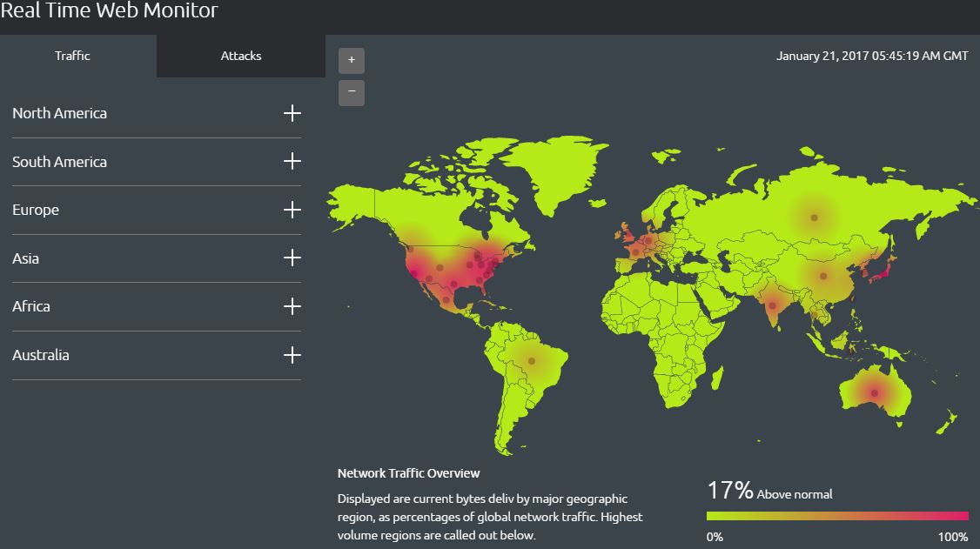Expand the Australia region row
The height and width of the screenshot is (549, 980).
click(292, 355)
